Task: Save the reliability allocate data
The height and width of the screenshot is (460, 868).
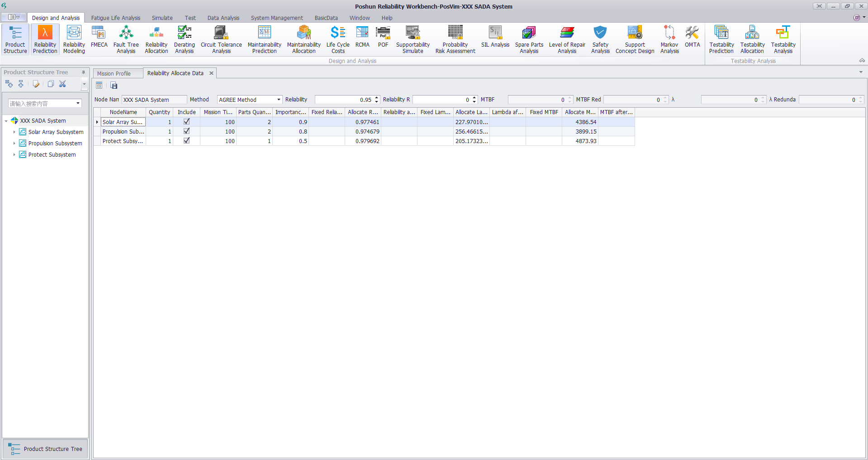Action: 114,86
